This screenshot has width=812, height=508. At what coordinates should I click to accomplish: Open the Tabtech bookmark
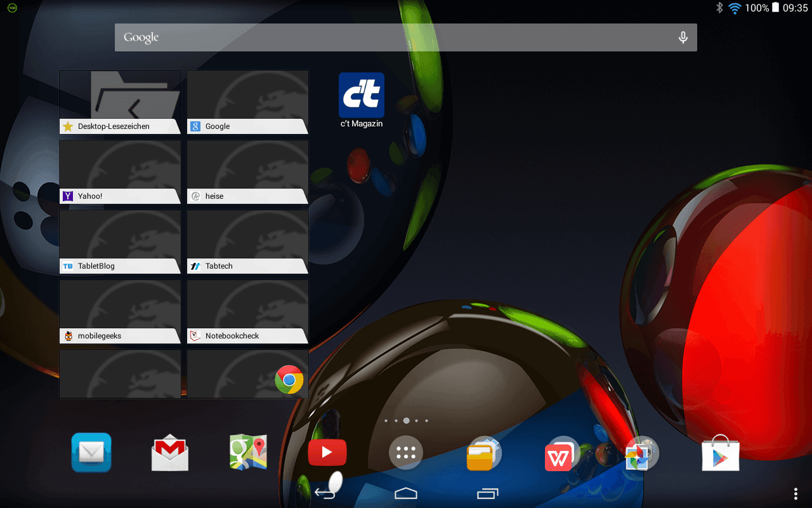click(248, 241)
